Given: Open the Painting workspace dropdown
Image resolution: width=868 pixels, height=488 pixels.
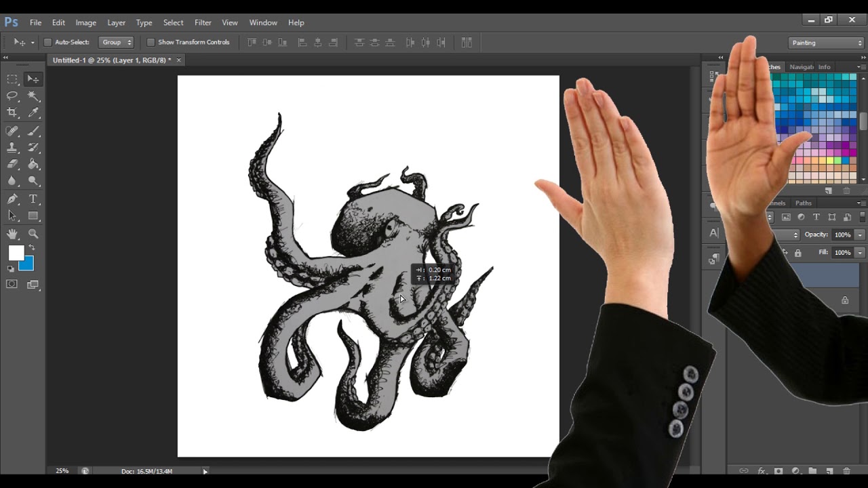Looking at the screenshot, I should pos(827,43).
